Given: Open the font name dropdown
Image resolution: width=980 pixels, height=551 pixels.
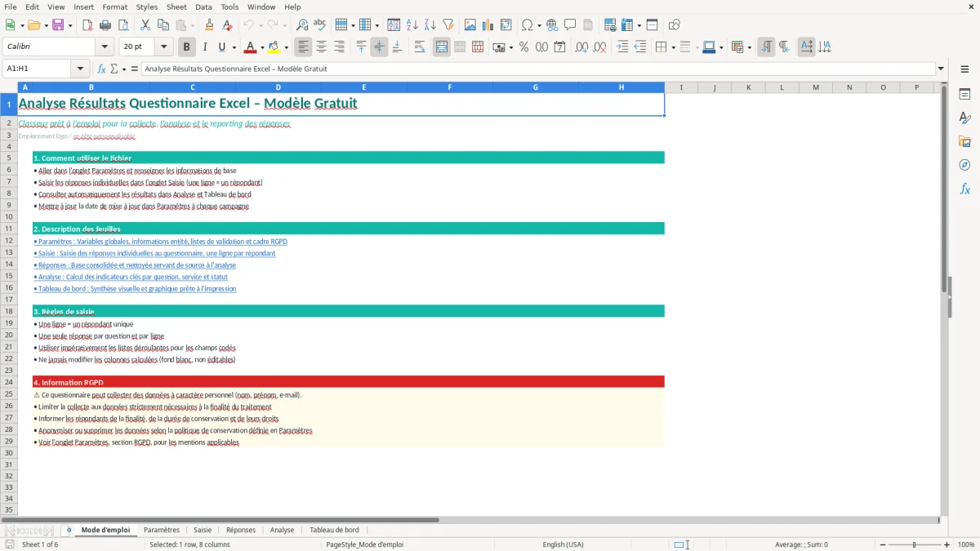Looking at the screenshot, I should click(x=104, y=47).
